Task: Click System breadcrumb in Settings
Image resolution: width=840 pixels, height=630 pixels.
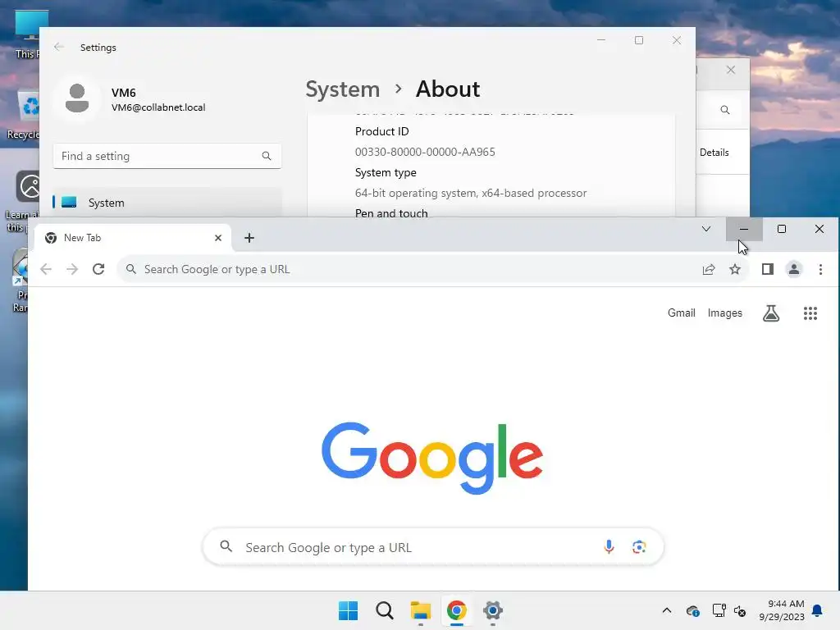Action: [342, 89]
